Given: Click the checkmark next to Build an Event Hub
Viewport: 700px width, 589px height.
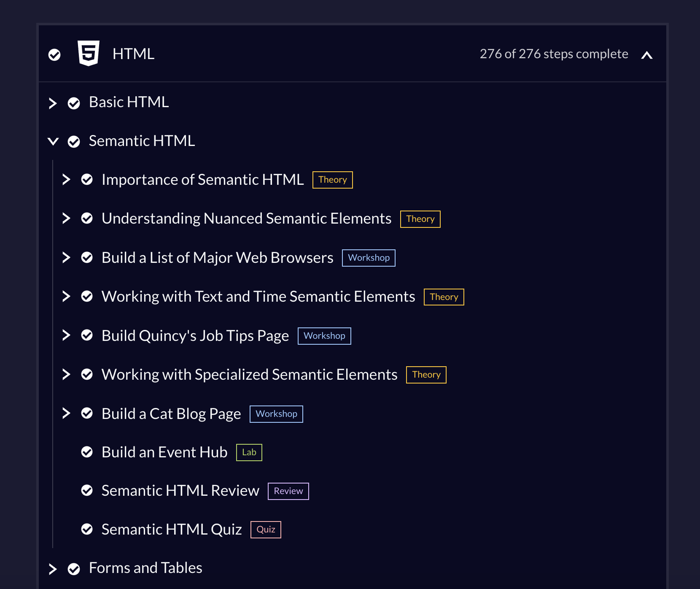Looking at the screenshot, I should (87, 452).
